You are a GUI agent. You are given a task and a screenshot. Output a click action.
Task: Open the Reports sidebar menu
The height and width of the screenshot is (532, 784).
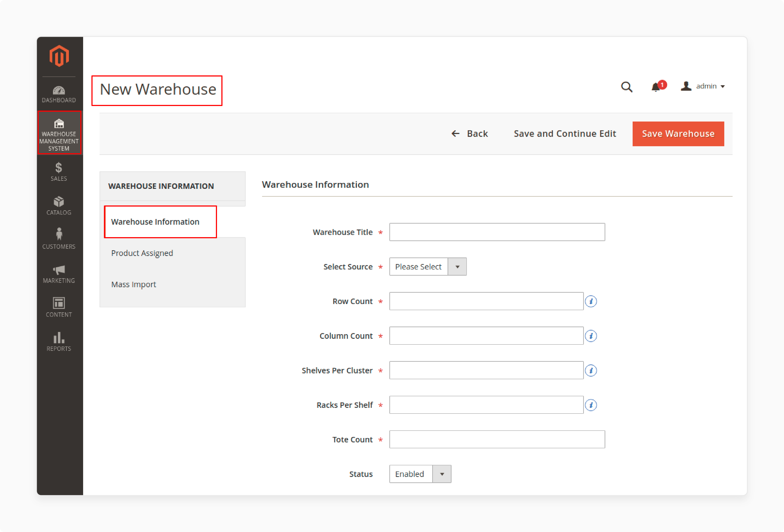pos(59,342)
